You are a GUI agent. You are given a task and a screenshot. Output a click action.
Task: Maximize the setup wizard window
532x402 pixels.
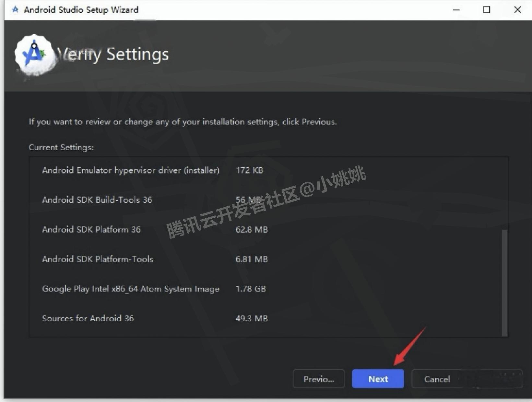pyautogui.click(x=486, y=10)
